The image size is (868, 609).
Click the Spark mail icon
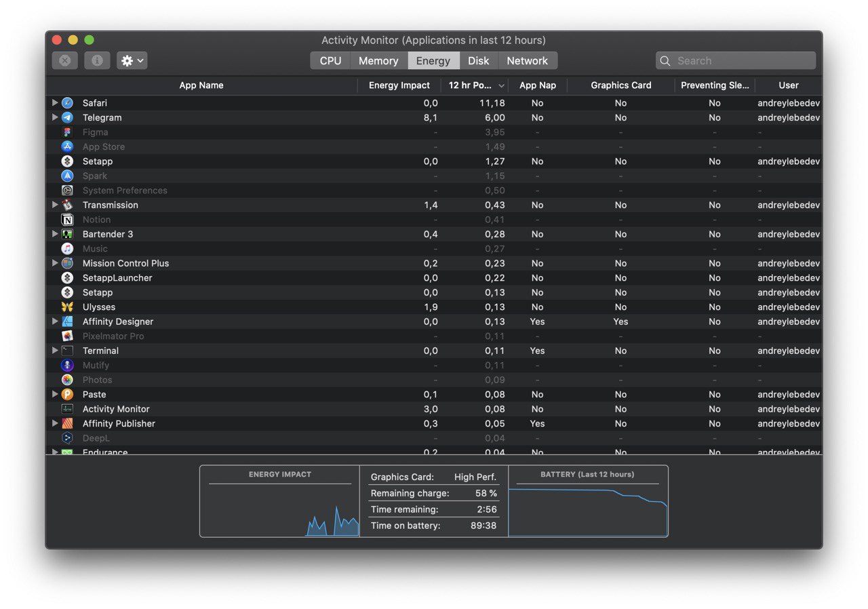[x=67, y=176]
